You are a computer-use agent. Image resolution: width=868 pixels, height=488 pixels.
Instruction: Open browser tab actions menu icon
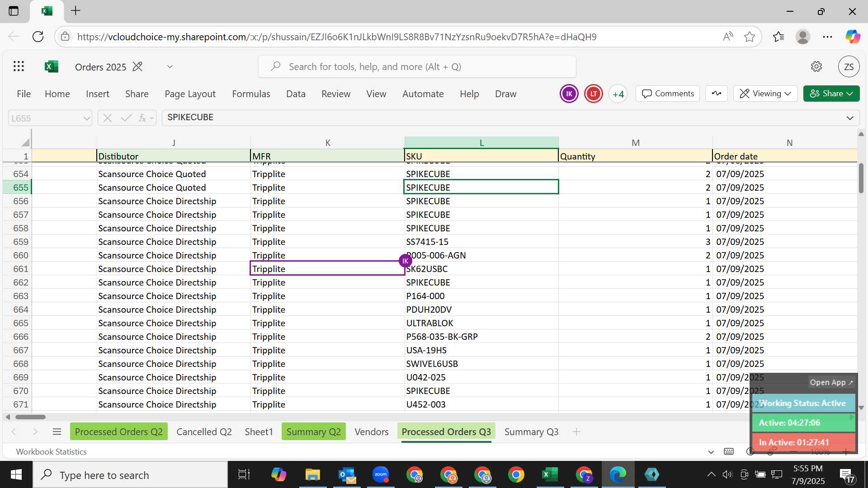tap(14, 11)
